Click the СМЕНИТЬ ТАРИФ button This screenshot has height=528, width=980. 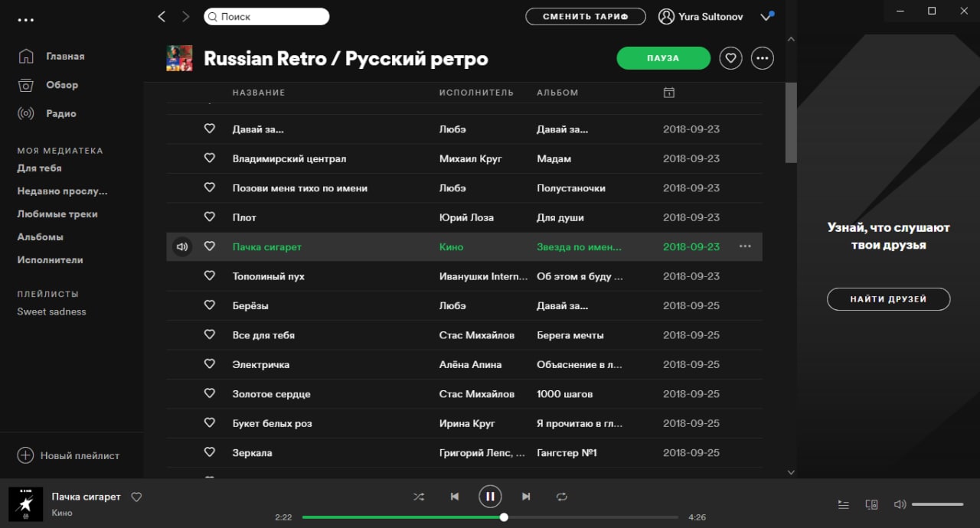[x=585, y=16]
